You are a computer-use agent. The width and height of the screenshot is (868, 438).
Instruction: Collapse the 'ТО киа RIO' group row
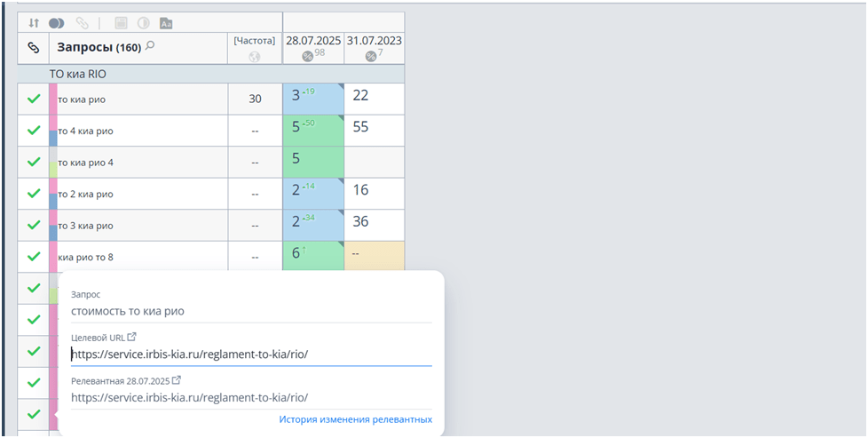[x=78, y=74]
